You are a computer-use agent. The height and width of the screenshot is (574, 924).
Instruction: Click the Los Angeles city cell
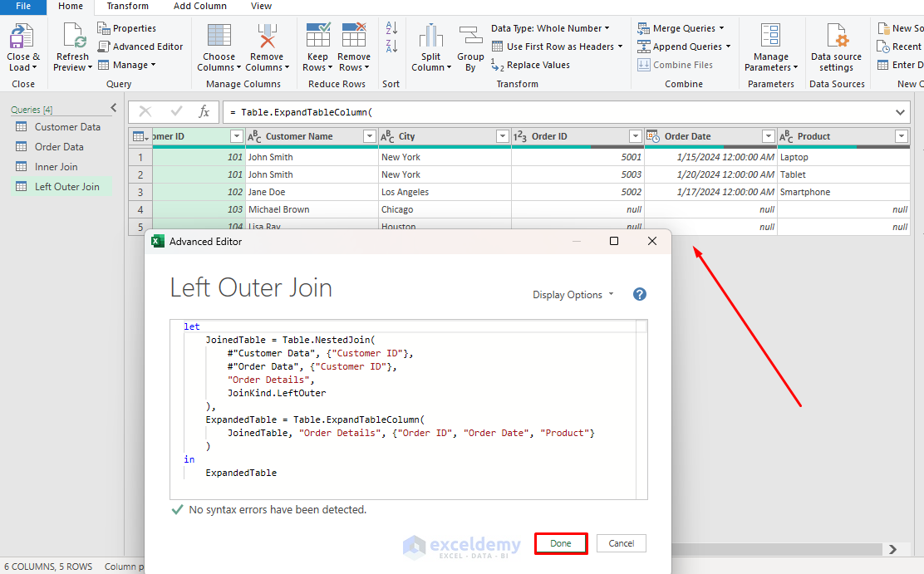click(445, 192)
